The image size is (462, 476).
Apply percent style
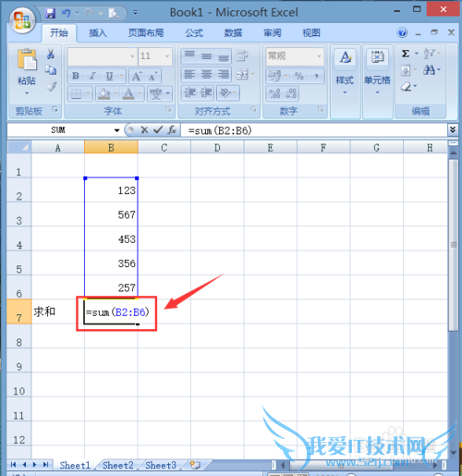click(299, 76)
